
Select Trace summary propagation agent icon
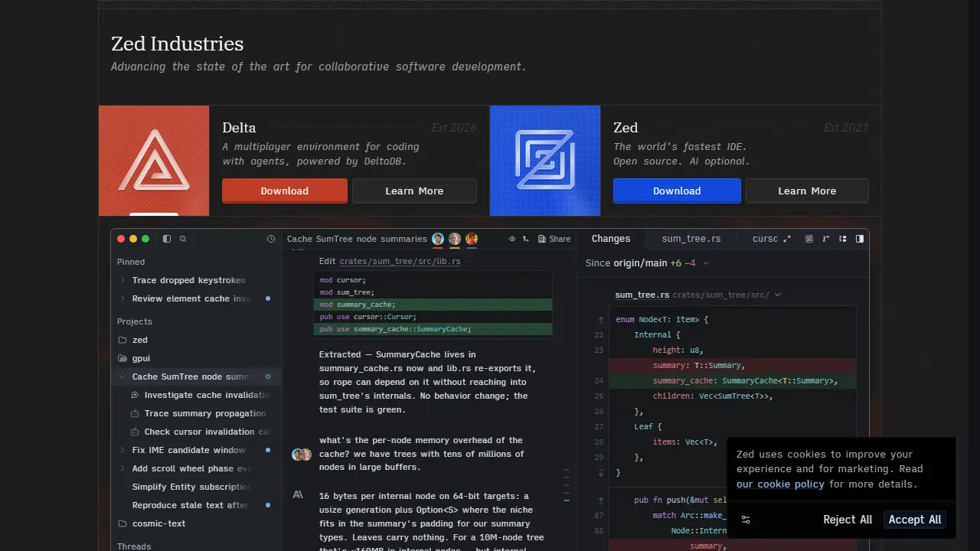click(x=135, y=413)
